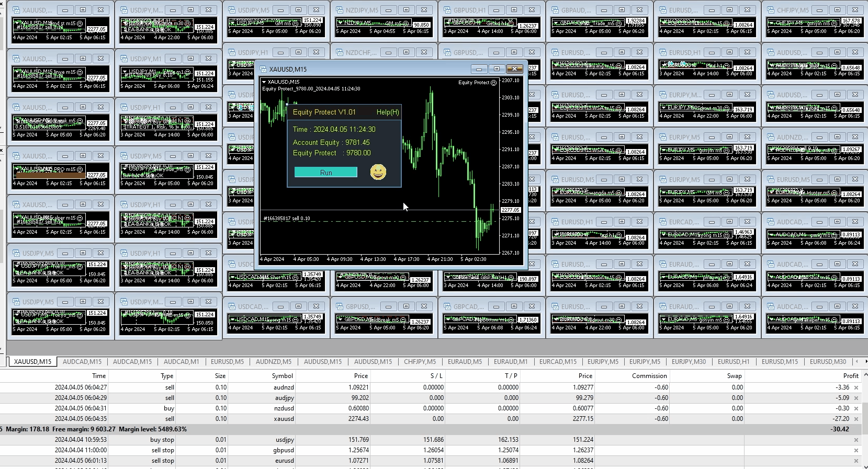Click the chart icon of the GBPUSD,H1 window
868x469 pixels.
[447, 10]
